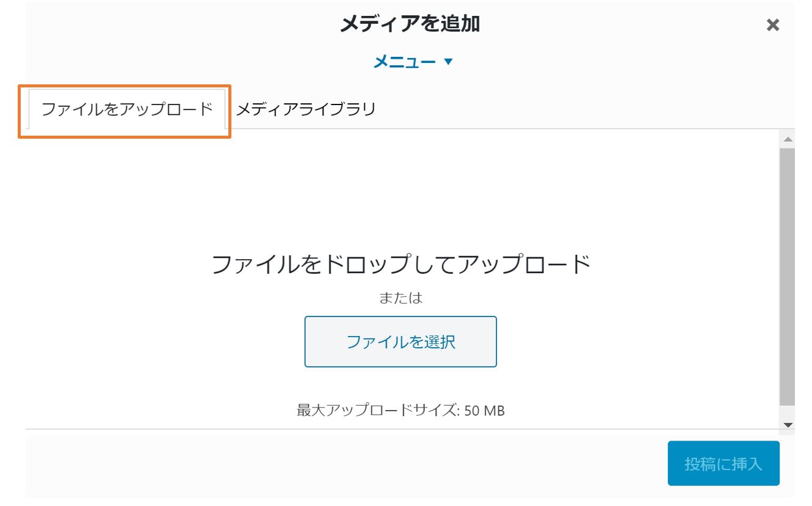Click the triangle arrow beside メニュー
Screen dimensions: 812x506
449,62
